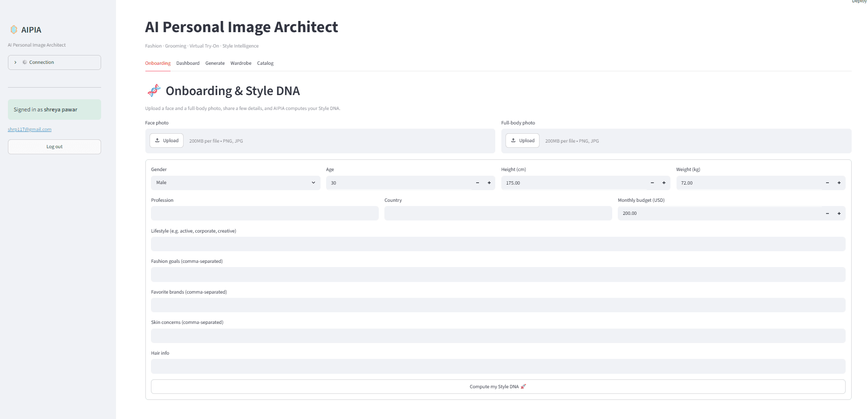The height and width of the screenshot is (419, 868).
Task: Click the Weight (kg) field
Action: pos(749,183)
